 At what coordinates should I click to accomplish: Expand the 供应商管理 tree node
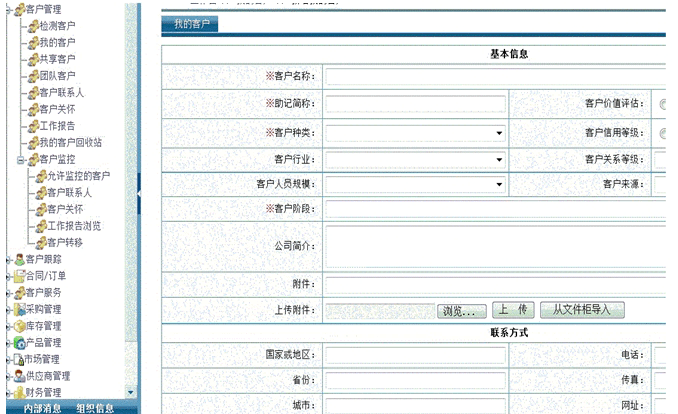[8, 377]
